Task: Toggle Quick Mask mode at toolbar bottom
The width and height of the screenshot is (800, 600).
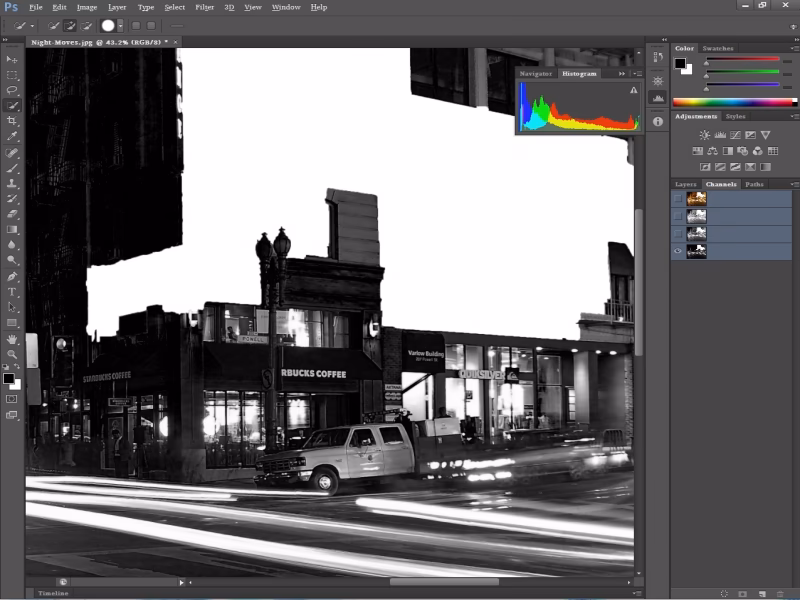Action: (14, 398)
